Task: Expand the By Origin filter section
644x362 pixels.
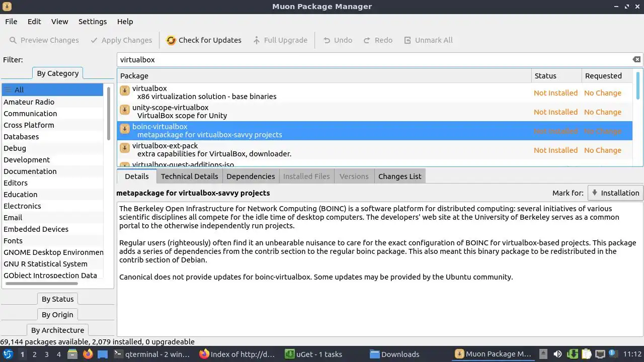Action: pos(57,315)
